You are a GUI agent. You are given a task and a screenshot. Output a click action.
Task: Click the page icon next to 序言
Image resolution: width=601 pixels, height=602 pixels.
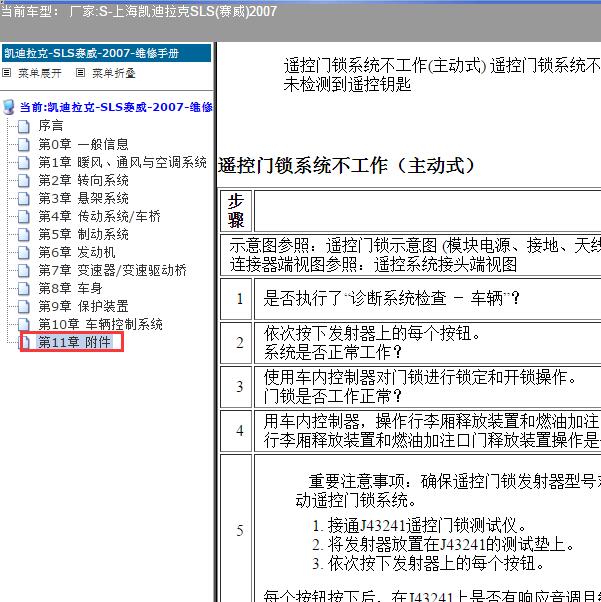(x=24, y=126)
